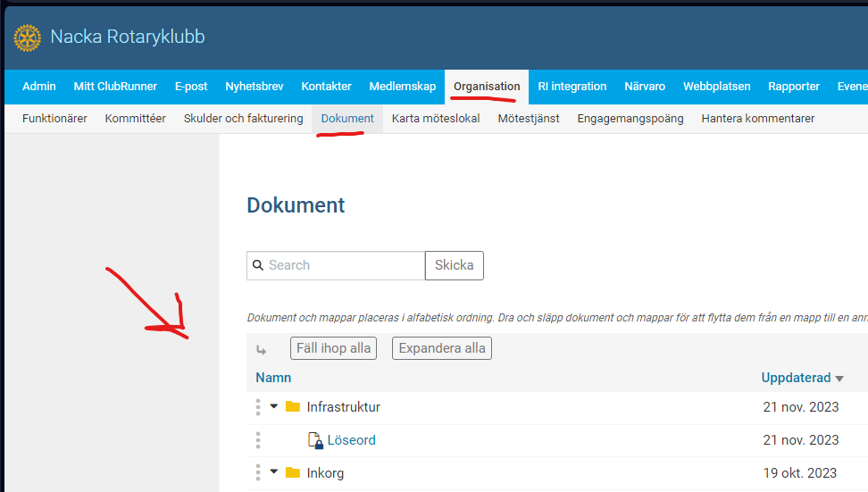Open drag handle menu for Infrastruktur folder
Image resolution: width=868 pixels, height=492 pixels.
point(258,407)
